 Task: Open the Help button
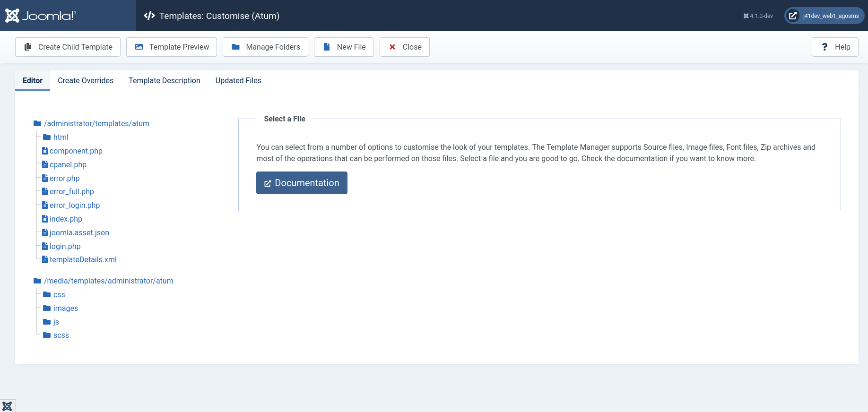coord(835,47)
